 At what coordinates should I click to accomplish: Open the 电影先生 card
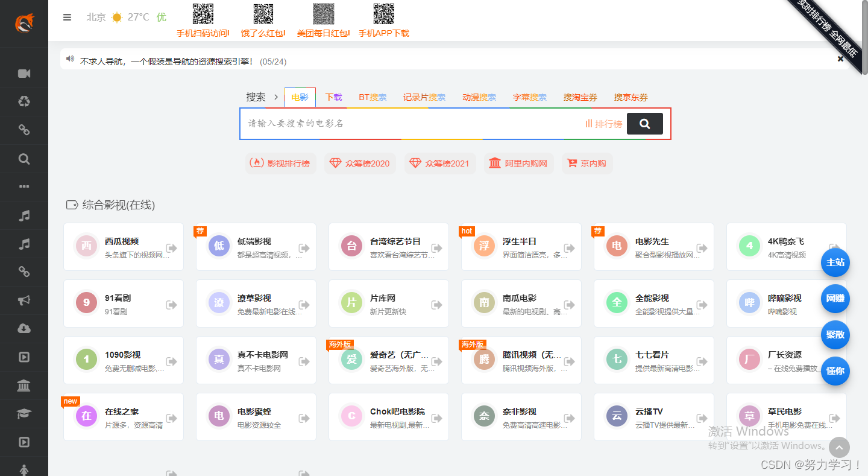[654, 247]
